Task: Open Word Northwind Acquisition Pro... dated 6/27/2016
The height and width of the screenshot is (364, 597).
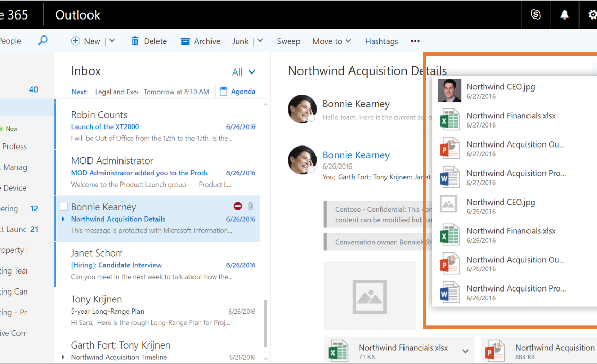Action: 514,177
